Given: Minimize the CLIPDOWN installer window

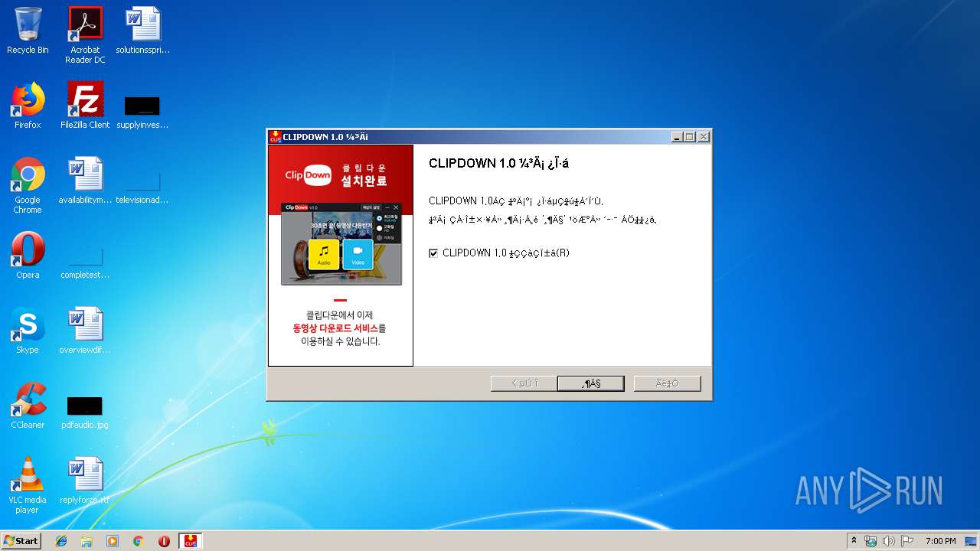Looking at the screenshot, I should [x=677, y=137].
